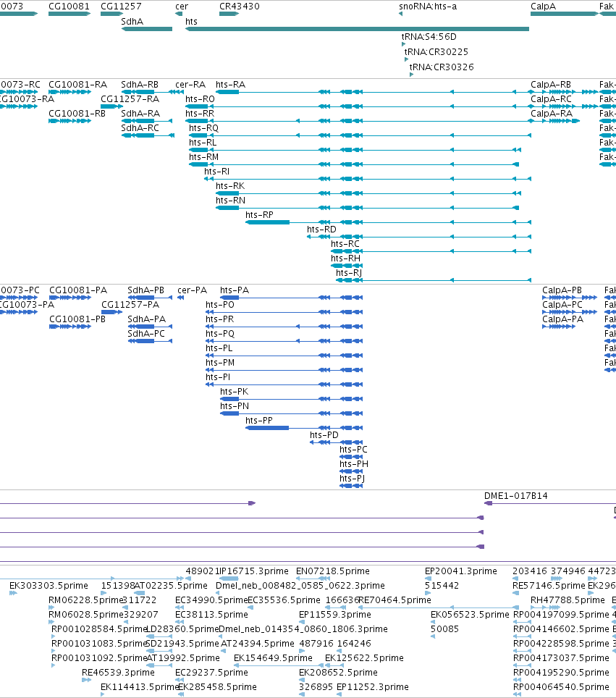
Task: Click EST IP16715.3prime
Action: tap(254, 571)
